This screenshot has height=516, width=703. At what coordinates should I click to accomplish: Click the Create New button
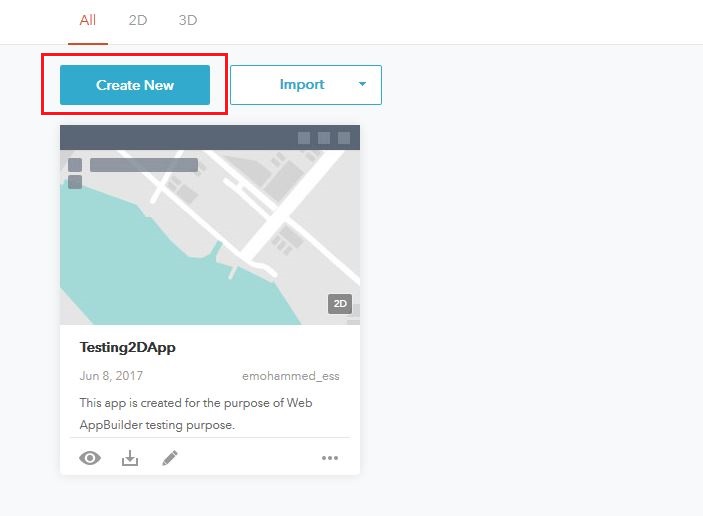(135, 85)
